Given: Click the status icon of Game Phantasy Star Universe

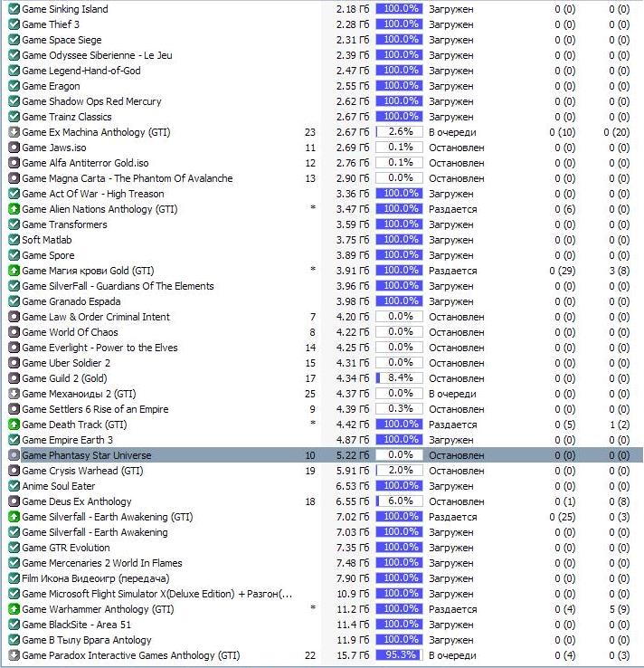Looking at the screenshot, I should [14, 455].
